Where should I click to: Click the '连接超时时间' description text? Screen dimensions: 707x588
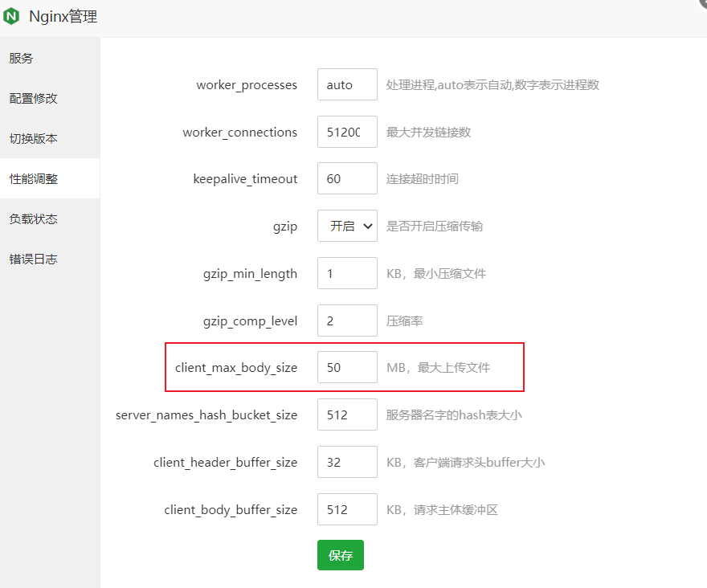click(423, 179)
